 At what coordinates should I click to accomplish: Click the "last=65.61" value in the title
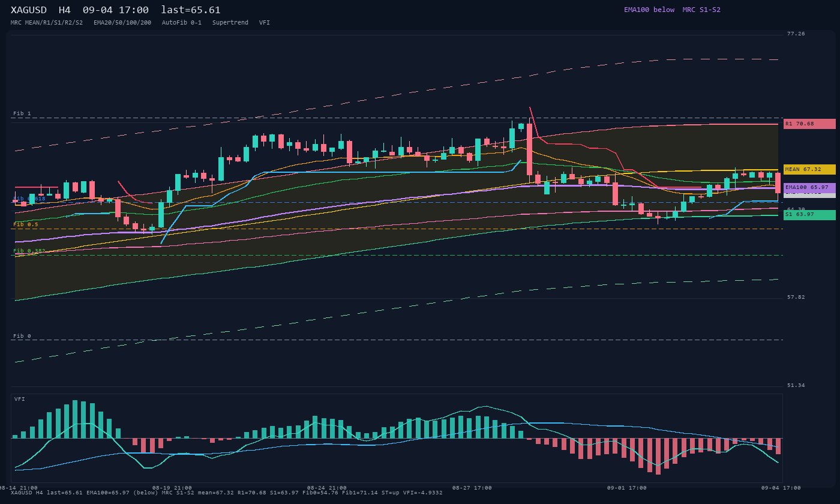tap(191, 10)
